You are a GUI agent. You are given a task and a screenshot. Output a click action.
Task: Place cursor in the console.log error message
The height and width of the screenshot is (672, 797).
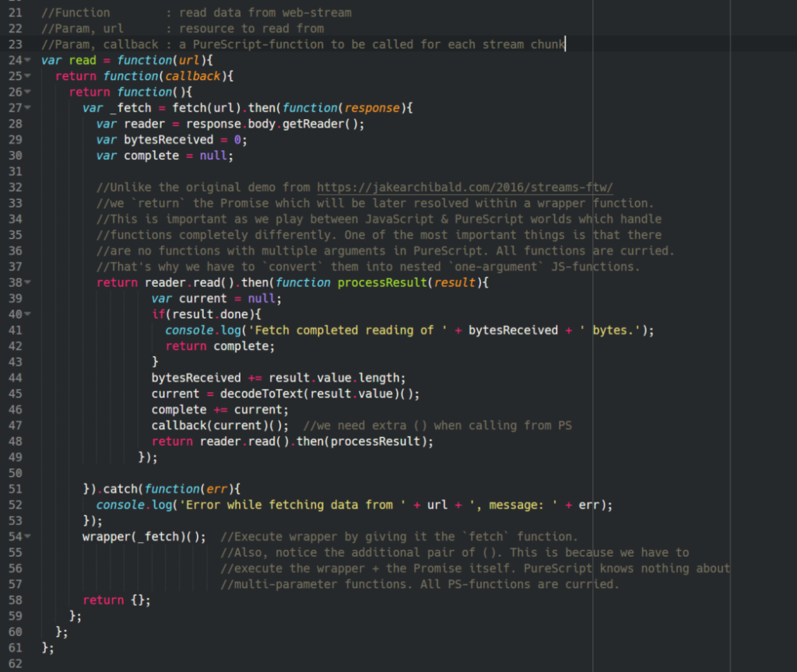(x=311, y=504)
